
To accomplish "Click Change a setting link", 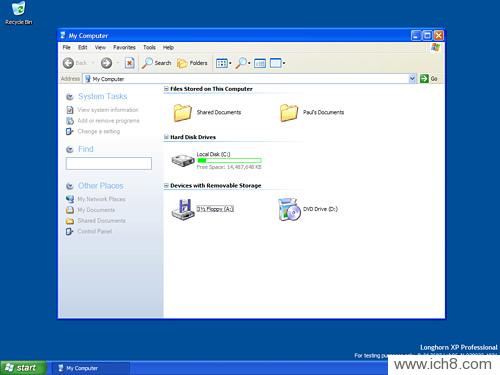I will click(x=99, y=131).
